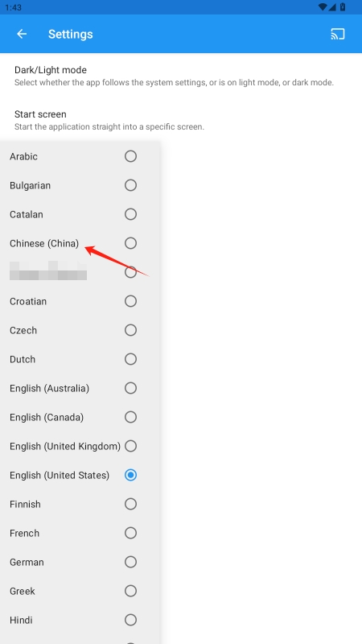Viewport: 362px width, 644px height.
Task: Open the Start screen setting
Action: [181, 120]
